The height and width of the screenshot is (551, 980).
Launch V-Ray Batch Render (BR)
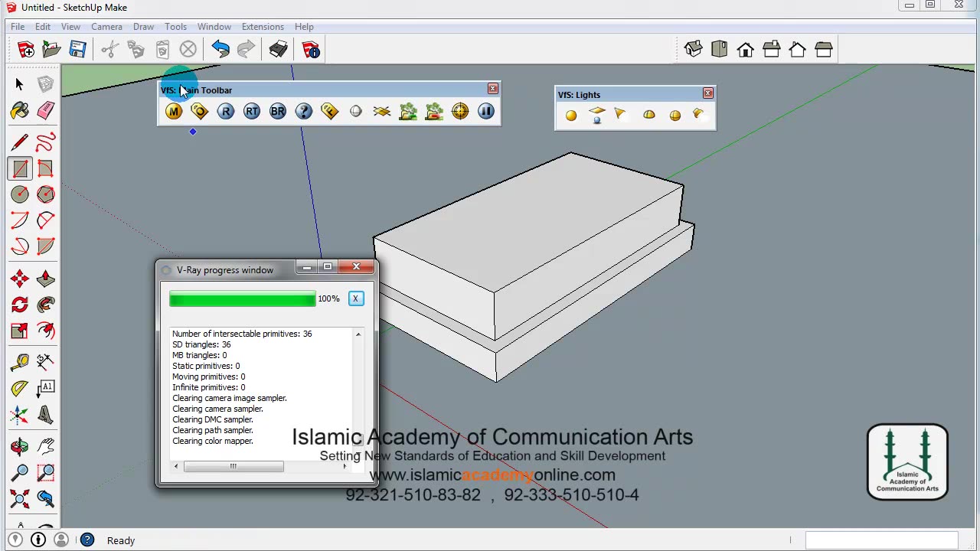pyautogui.click(x=278, y=112)
